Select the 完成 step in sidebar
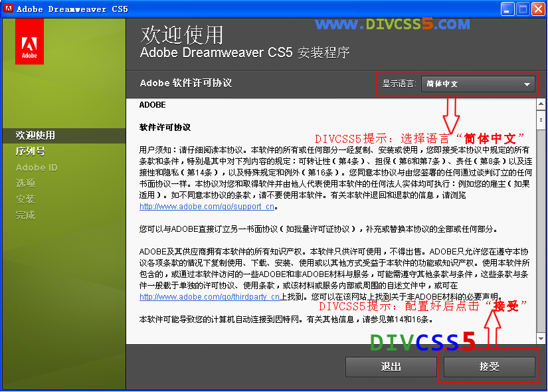The height and width of the screenshot is (392, 548). pos(25,215)
